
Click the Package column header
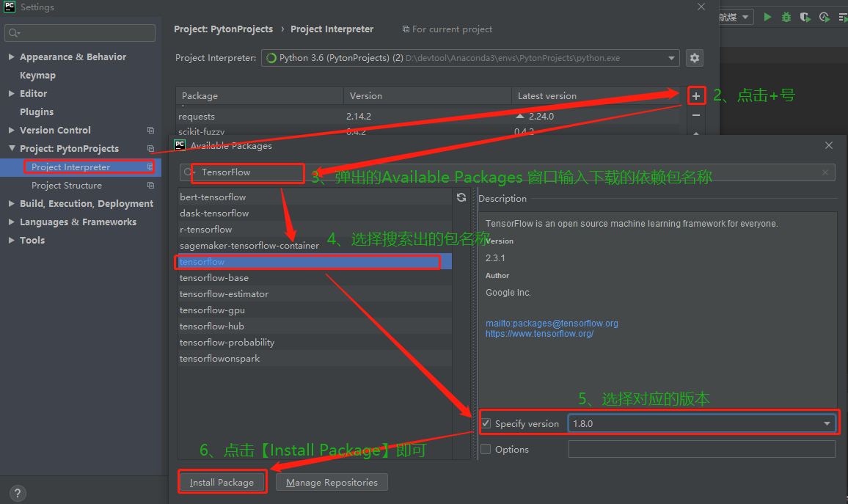pos(260,95)
